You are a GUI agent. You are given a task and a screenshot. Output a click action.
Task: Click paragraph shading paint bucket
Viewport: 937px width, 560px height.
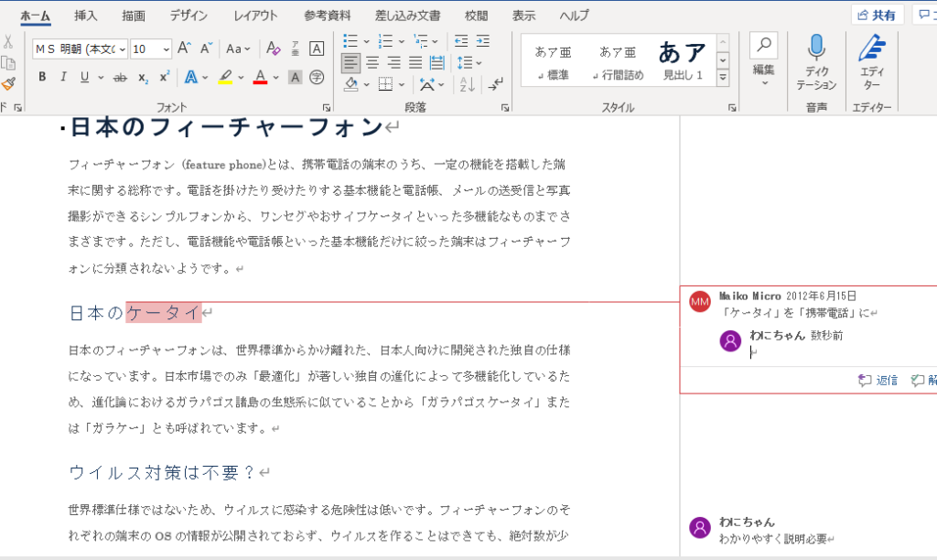(351, 85)
